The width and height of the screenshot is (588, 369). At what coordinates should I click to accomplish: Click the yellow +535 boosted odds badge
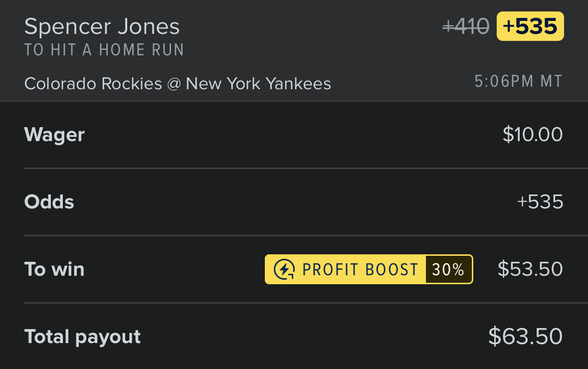click(530, 26)
